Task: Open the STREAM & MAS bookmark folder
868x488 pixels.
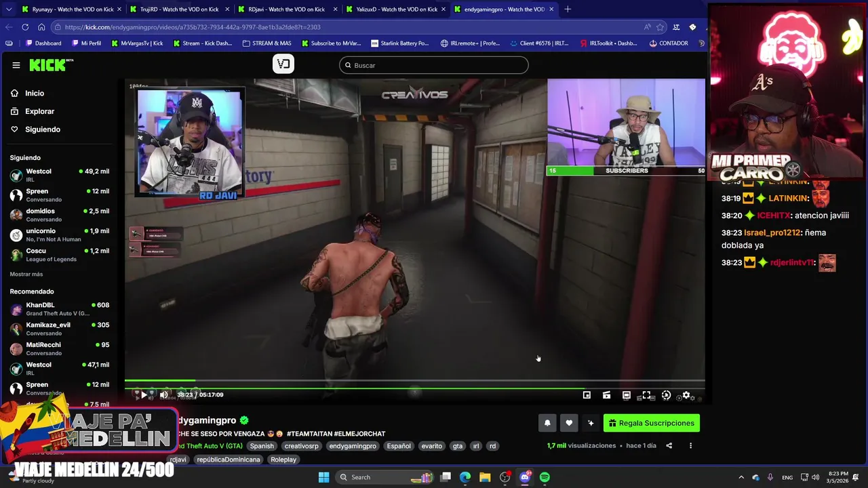Action: click(x=267, y=43)
